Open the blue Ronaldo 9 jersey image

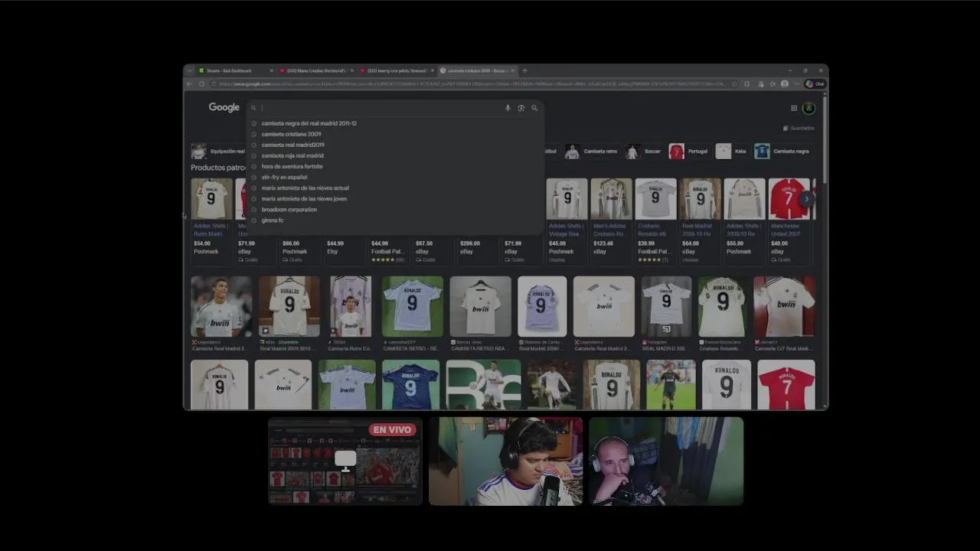410,384
